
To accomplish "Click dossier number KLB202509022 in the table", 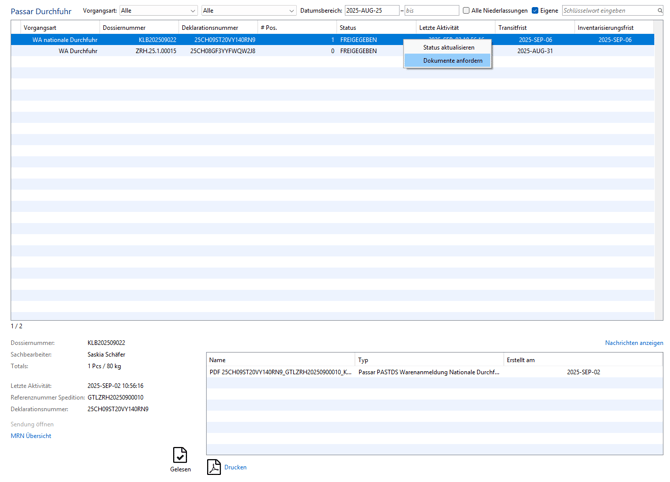I will 157,40.
